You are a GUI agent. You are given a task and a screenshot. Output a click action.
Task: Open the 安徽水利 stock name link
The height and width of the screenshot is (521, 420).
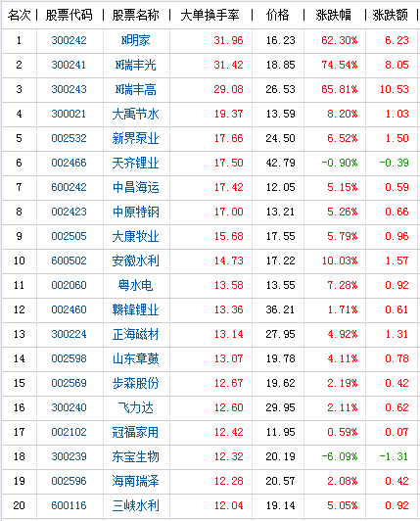(x=135, y=260)
